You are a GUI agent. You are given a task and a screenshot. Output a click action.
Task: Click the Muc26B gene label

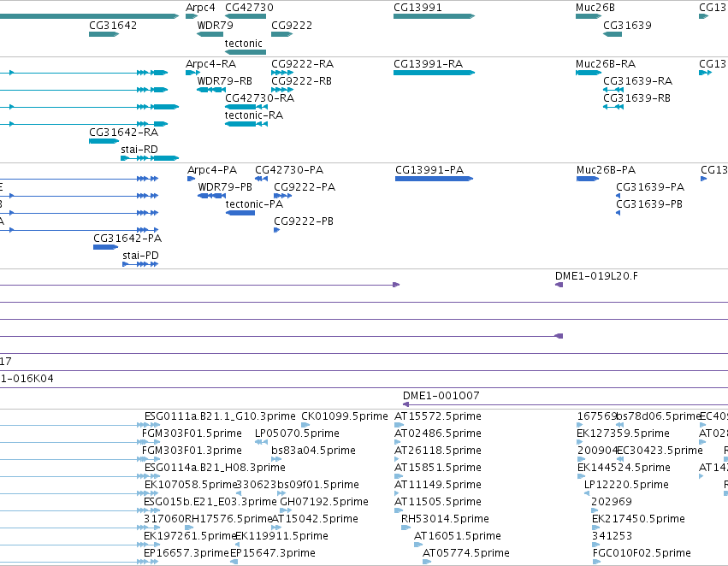pyautogui.click(x=595, y=8)
